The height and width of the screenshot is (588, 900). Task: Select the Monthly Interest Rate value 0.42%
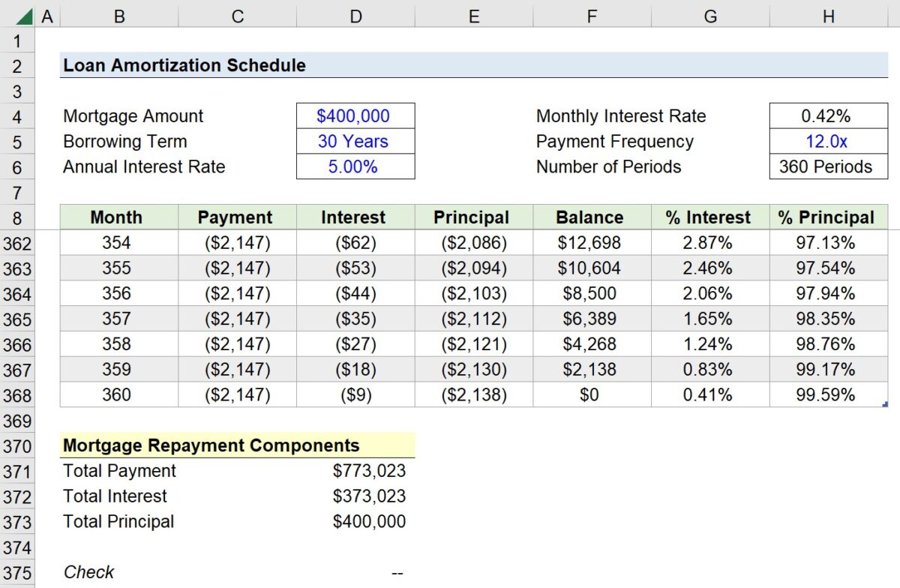pyautogui.click(x=828, y=115)
